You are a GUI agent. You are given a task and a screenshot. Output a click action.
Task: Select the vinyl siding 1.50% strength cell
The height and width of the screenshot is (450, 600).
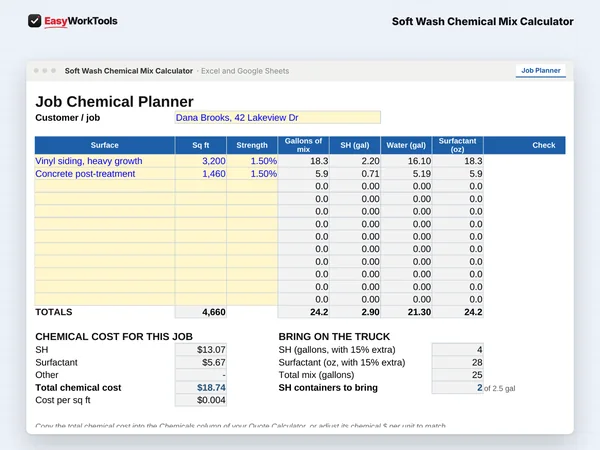click(252, 161)
